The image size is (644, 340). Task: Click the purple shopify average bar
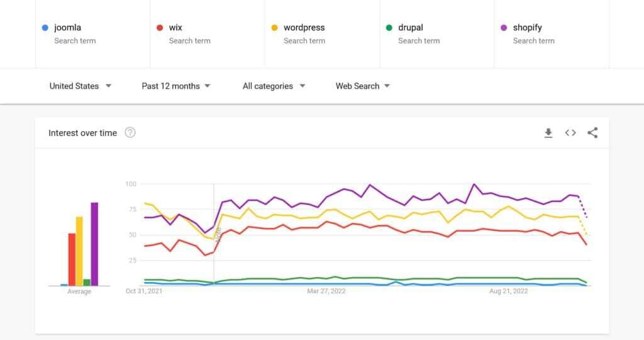94,244
